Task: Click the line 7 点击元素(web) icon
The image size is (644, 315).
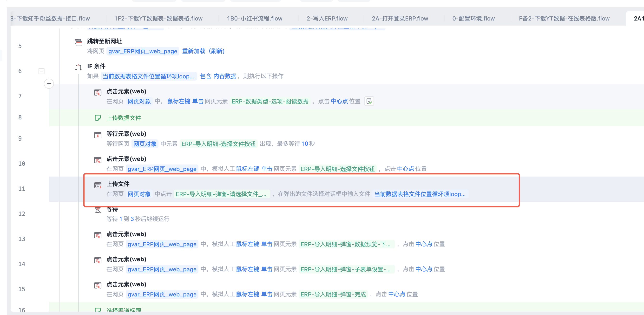Action: [98, 92]
